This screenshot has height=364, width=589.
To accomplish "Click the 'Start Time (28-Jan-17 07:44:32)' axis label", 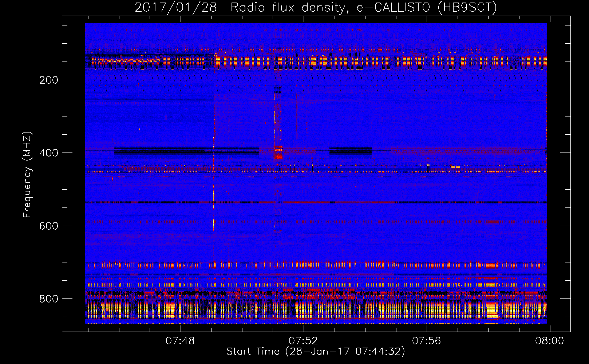I will coord(316,352).
